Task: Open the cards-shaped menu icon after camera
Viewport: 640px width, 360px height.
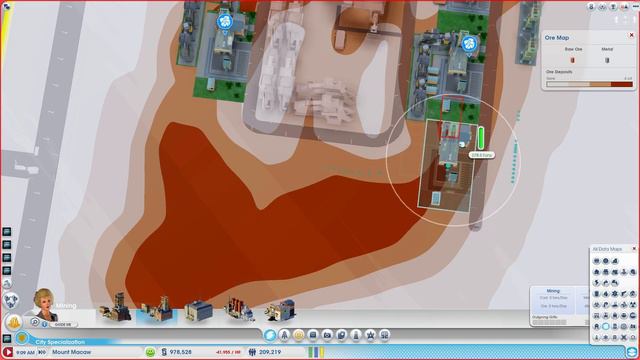Action: point(342,335)
